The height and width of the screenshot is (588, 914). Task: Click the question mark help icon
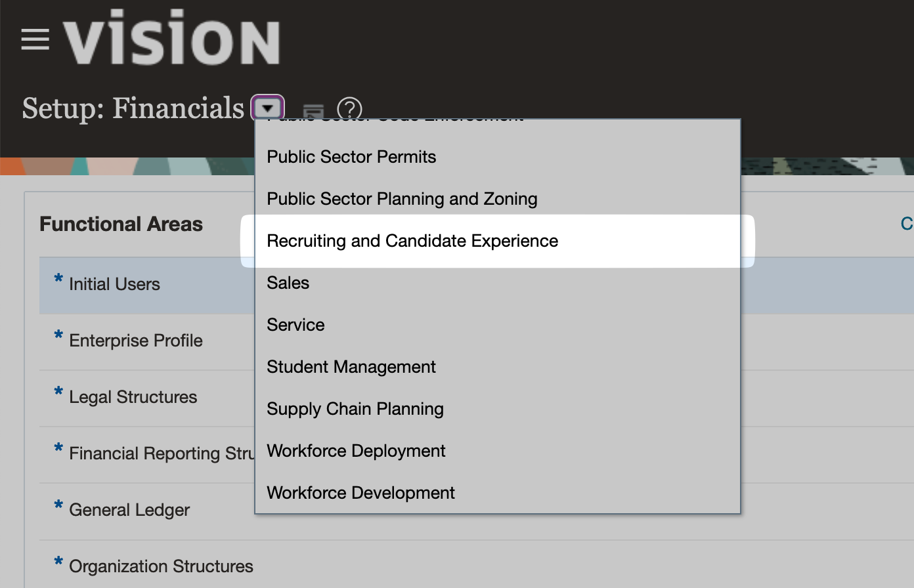click(x=349, y=109)
